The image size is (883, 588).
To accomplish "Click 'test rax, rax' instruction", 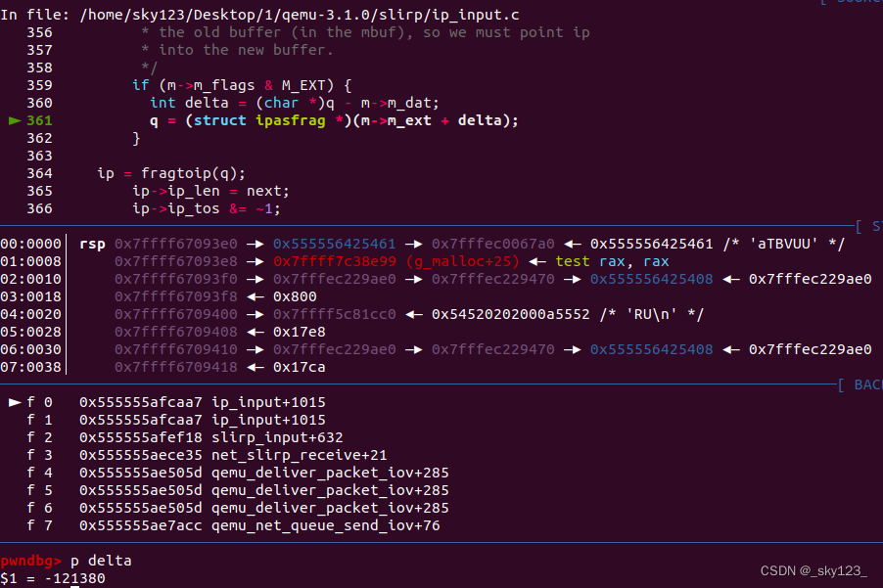I will pyautogui.click(x=612, y=261).
